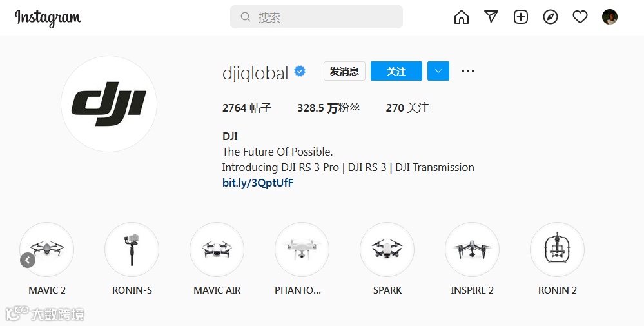Create new post plus icon
Viewport: 644px width, 326px height.
pos(521,17)
